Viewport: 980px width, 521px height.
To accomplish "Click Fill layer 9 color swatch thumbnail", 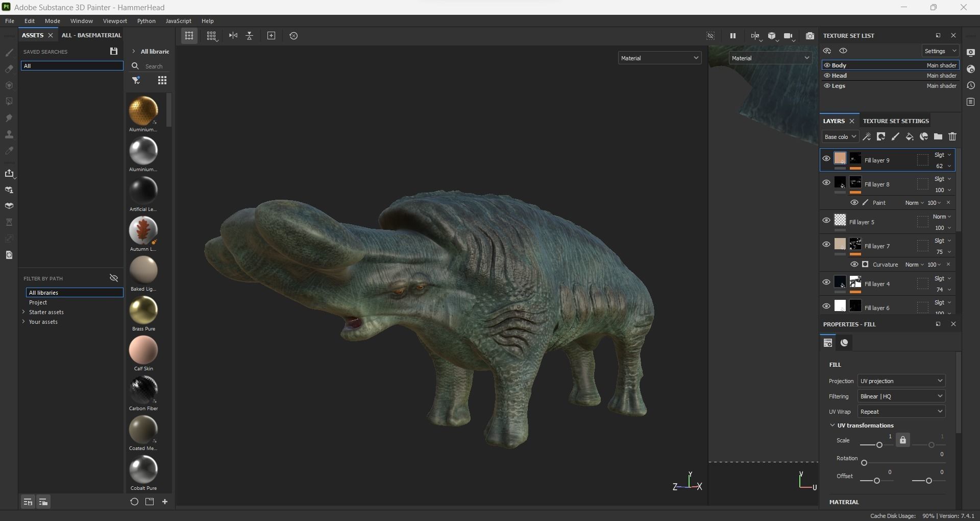I will point(840,158).
